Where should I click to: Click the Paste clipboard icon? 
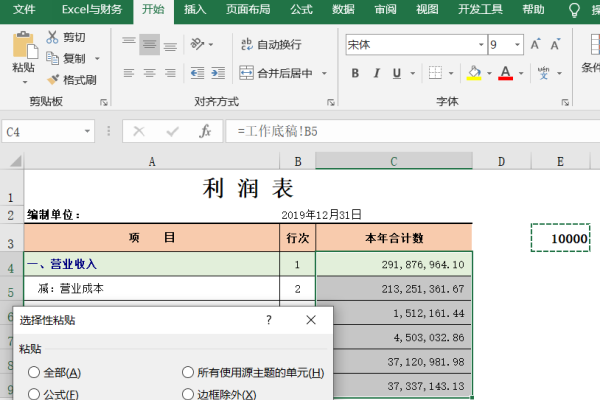pos(25,45)
